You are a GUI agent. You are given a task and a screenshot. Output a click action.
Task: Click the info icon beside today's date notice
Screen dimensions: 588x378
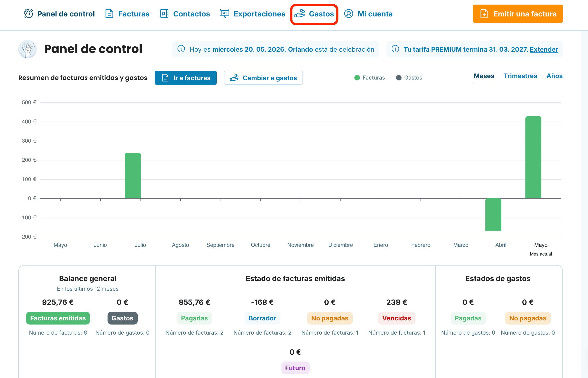(181, 49)
